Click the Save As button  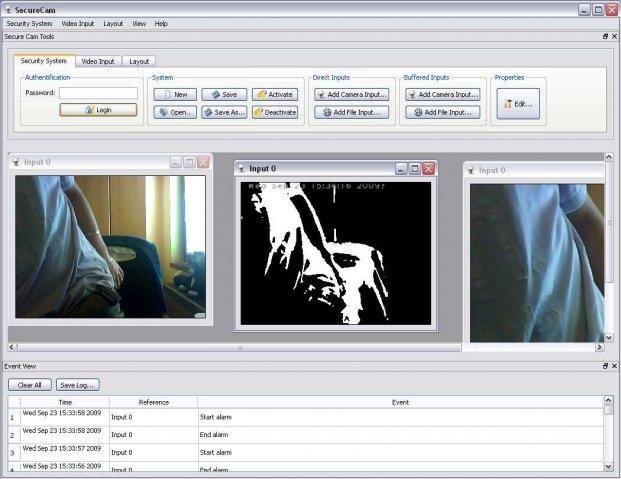click(x=224, y=112)
